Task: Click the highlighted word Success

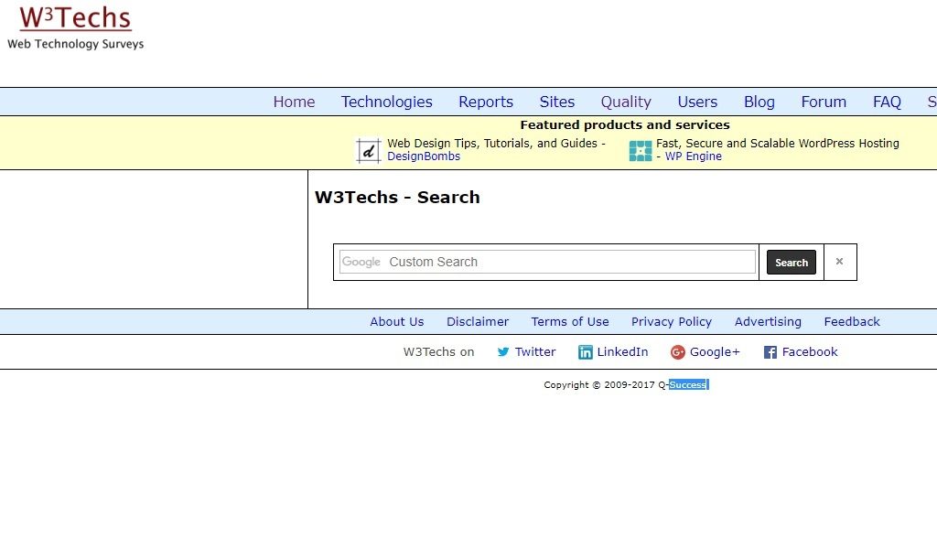Action: coord(688,385)
